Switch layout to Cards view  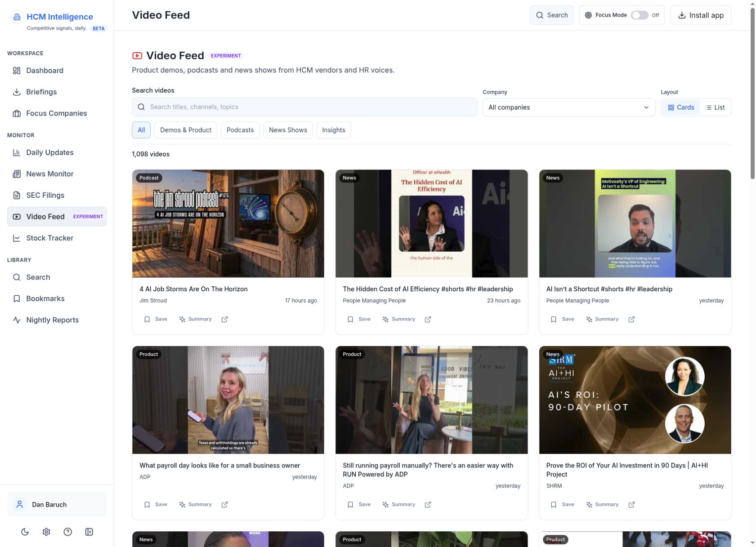click(x=680, y=107)
